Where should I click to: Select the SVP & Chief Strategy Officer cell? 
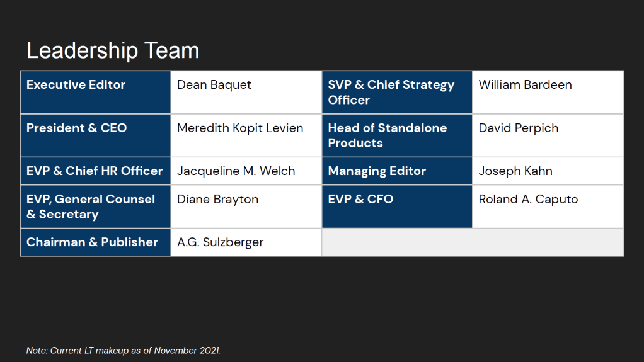[396, 92]
